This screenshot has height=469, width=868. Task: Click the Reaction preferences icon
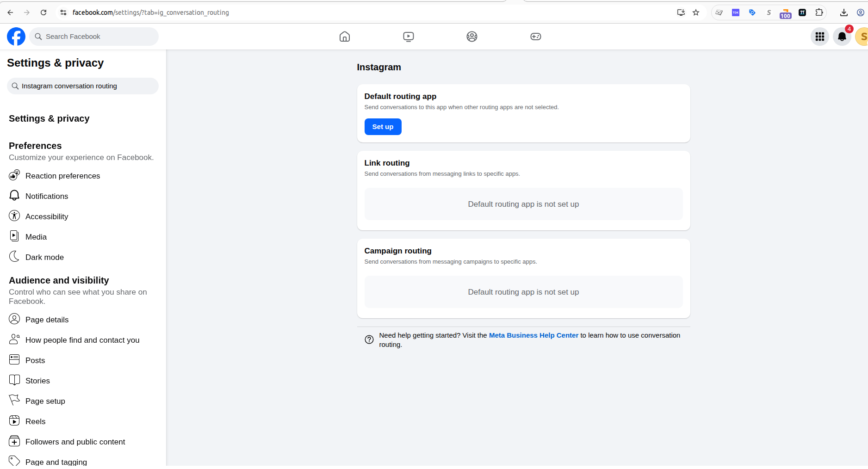tap(14, 175)
